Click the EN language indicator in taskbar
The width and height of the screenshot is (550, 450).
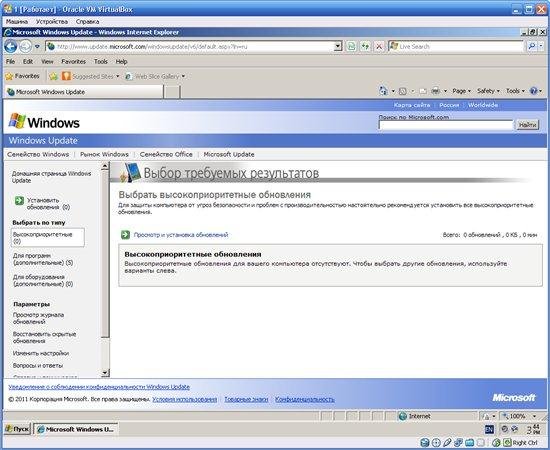(x=489, y=429)
